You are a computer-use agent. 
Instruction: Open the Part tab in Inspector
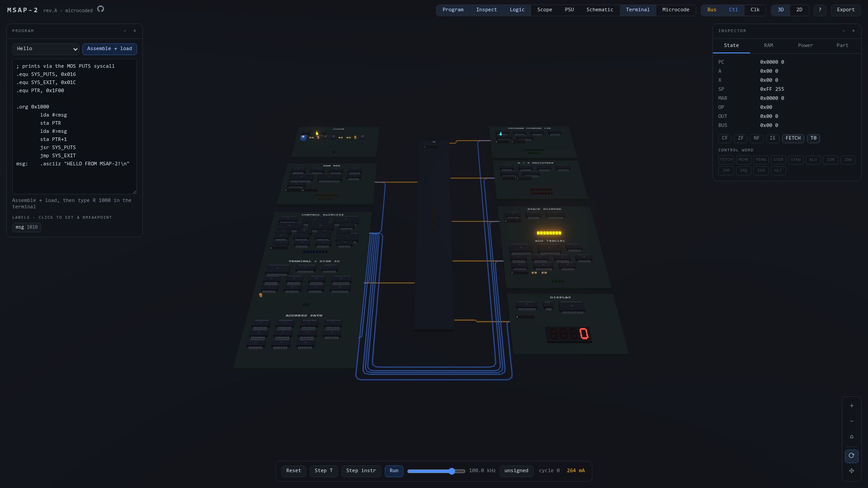842,46
